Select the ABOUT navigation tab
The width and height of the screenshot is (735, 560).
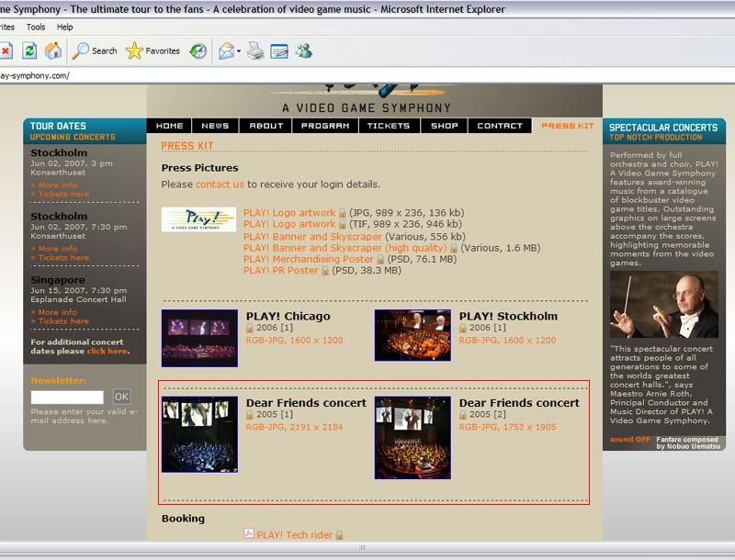click(266, 126)
